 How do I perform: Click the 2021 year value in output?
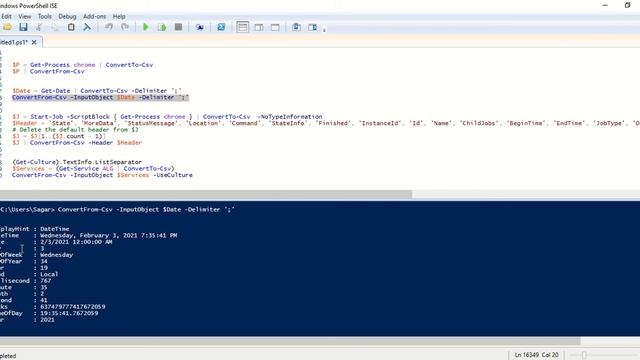[47, 320]
